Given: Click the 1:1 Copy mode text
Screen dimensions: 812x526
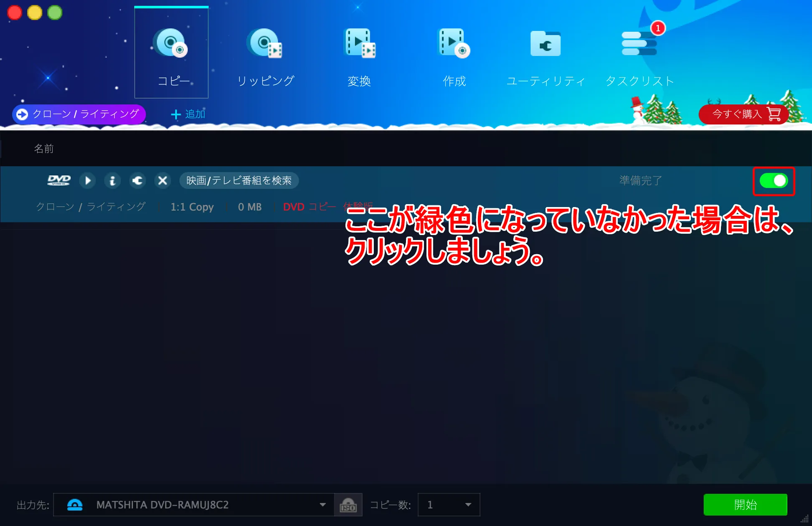Looking at the screenshot, I should 192,207.
